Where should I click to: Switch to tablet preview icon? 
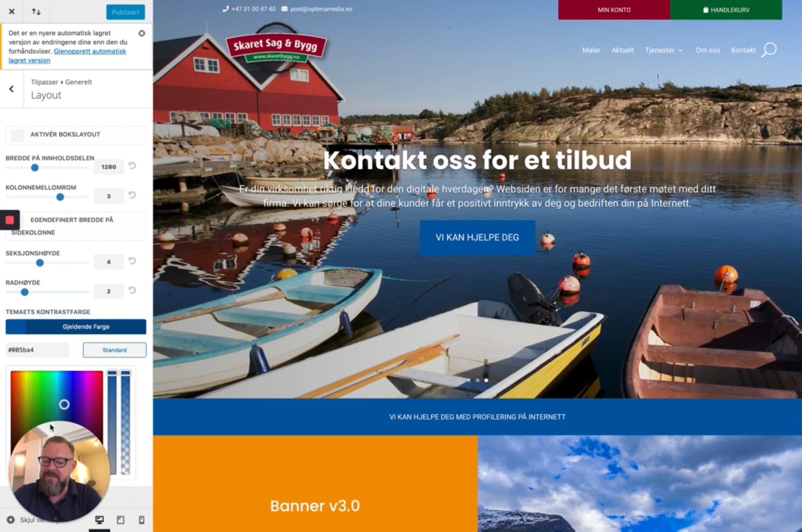(x=120, y=520)
